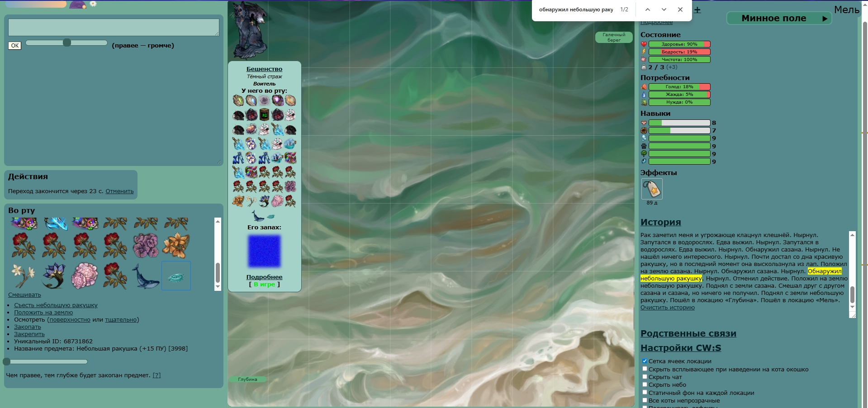The width and height of the screenshot is (868, 408).
Task: Toggle the Родственные связи section header
Action: (x=688, y=333)
